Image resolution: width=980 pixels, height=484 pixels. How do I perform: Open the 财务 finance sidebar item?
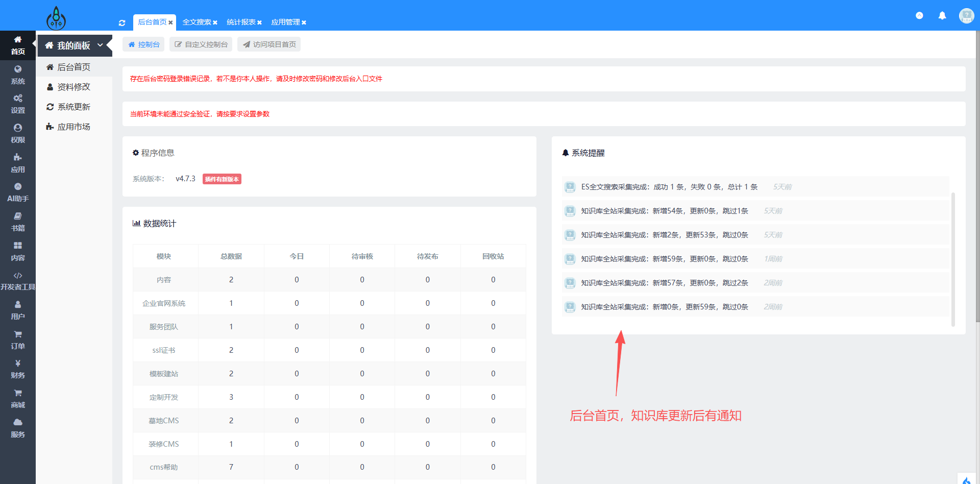tap(18, 369)
